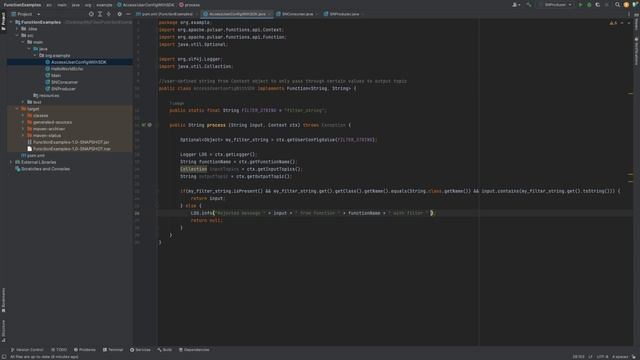Click the expand all icon in Project panel
The height and width of the screenshot is (360, 640).
(x=100, y=14)
